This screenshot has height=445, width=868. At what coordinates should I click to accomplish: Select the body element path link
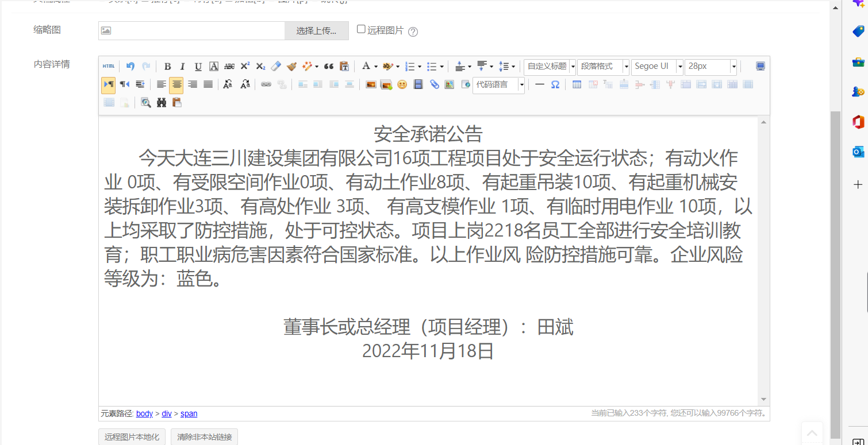(x=145, y=413)
